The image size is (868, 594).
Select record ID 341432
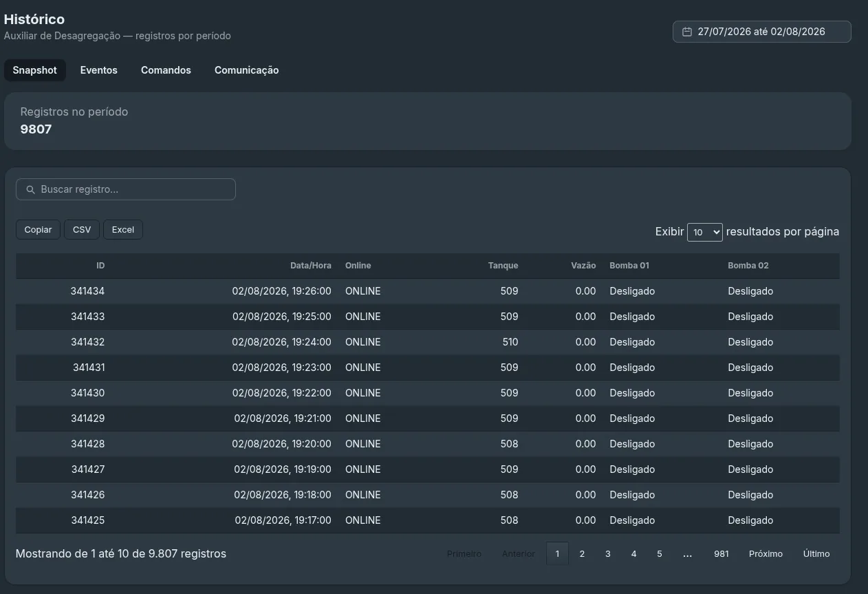87,342
